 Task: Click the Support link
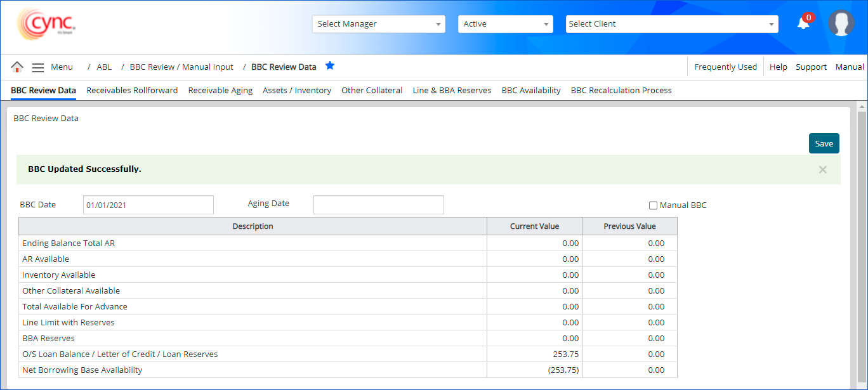(811, 67)
